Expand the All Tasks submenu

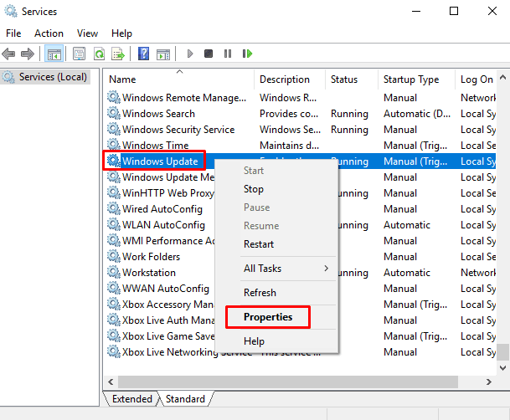pyautogui.click(x=276, y=269)
